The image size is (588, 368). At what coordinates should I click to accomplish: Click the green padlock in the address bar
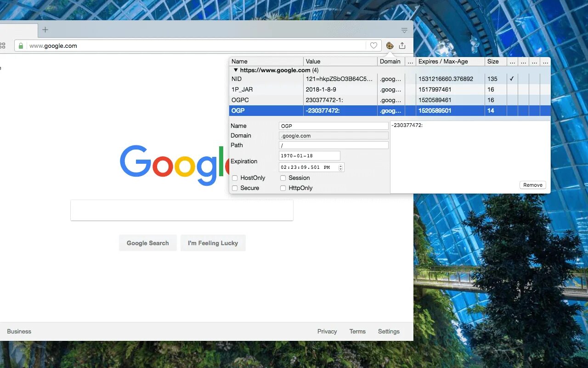pos(21,46)
